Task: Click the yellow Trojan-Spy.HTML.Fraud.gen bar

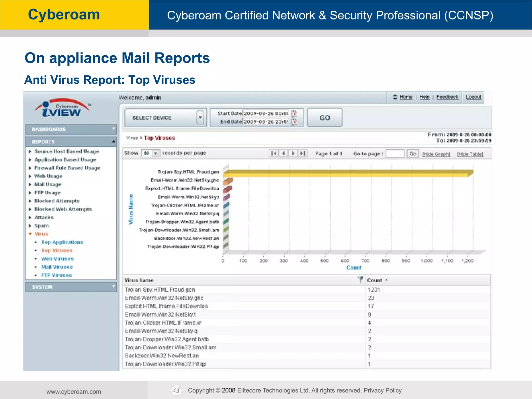Action: (x=348, y=173)
